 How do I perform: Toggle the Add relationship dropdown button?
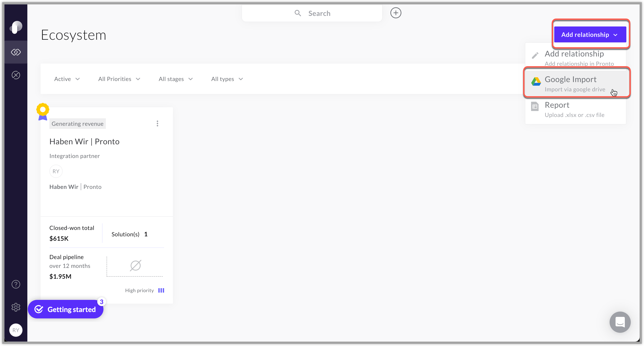(590, 34)
